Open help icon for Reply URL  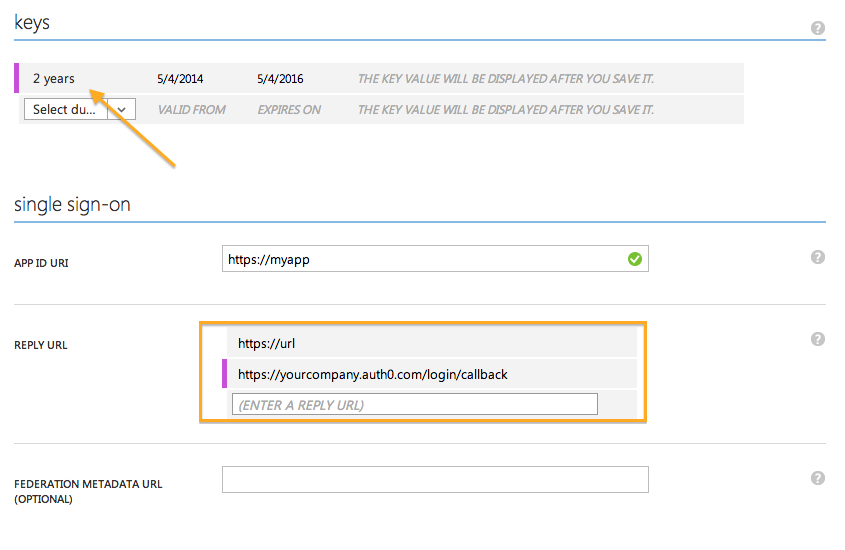[x=817, y=339]
